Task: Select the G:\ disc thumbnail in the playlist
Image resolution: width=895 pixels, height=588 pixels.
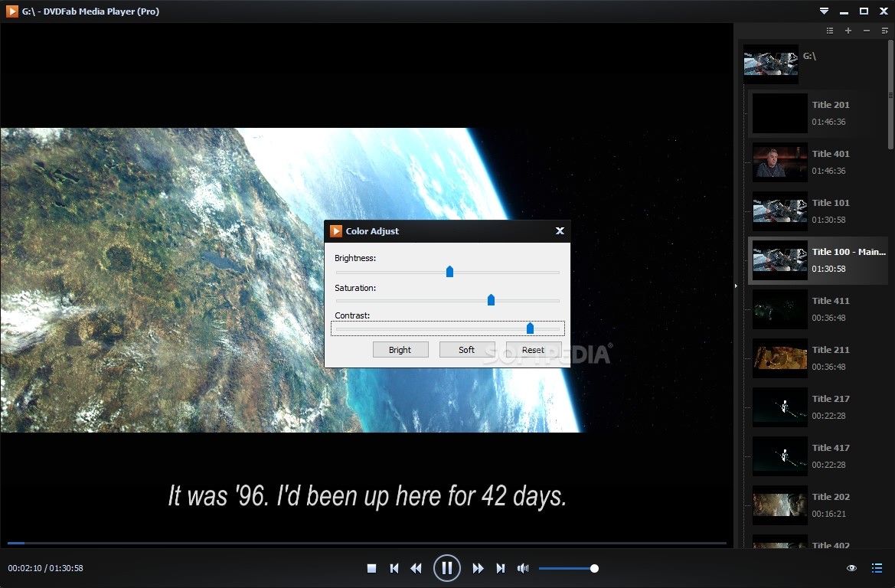Action: tap(770, 64)
